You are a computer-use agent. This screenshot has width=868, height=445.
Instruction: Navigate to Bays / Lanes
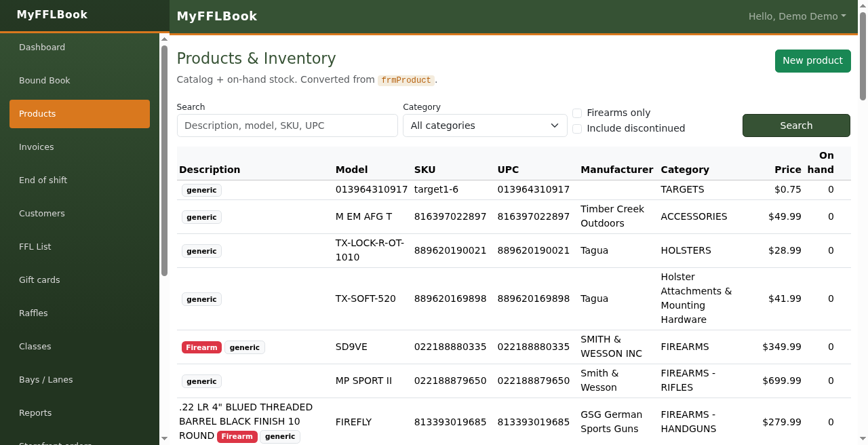coord(79,380)
